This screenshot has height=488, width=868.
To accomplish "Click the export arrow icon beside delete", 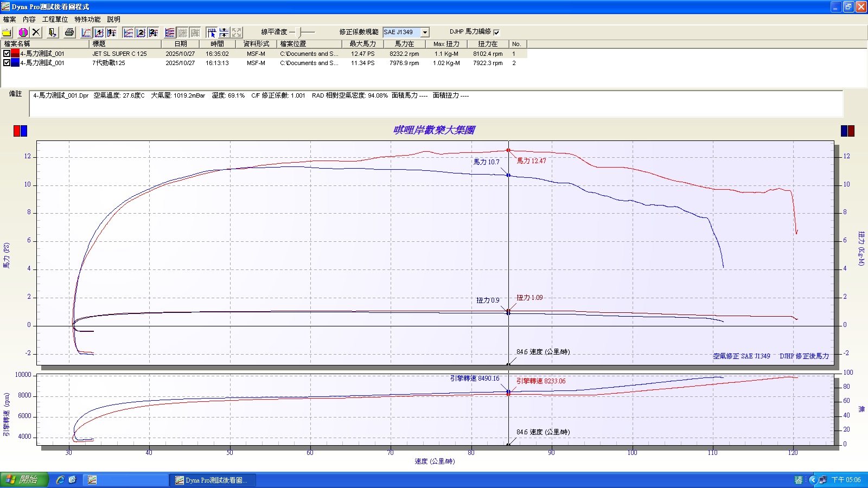I will [52, 33].
